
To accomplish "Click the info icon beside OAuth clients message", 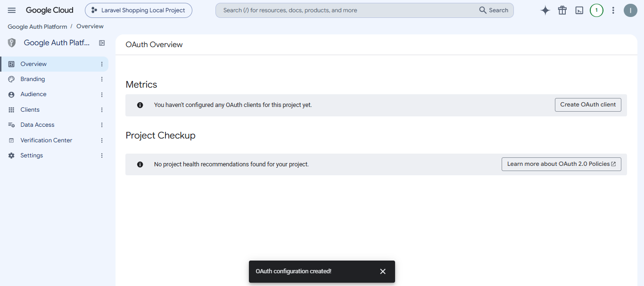I will coord(140,105).
